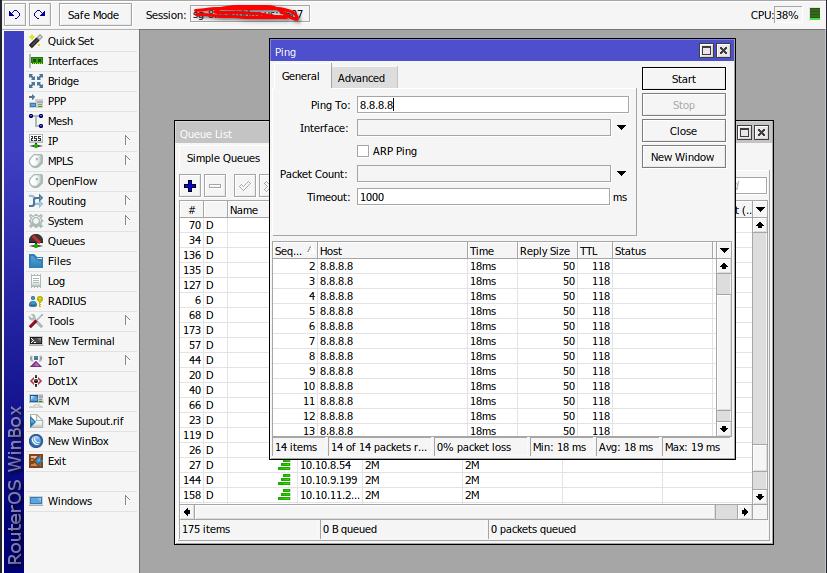827x573 pixels.
Task: Open the Queues icon in sidebar
Action: (x=36, y=241)
